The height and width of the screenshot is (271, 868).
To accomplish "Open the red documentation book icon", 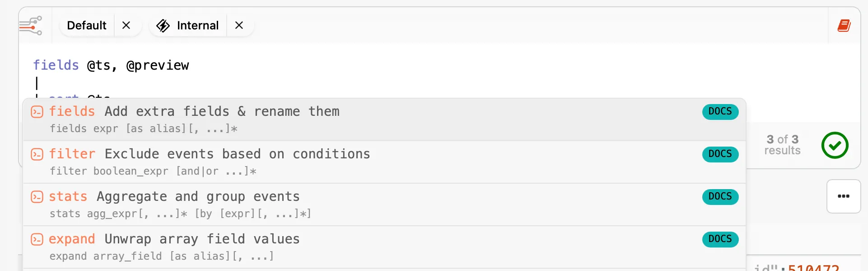I will click(845, 26).
